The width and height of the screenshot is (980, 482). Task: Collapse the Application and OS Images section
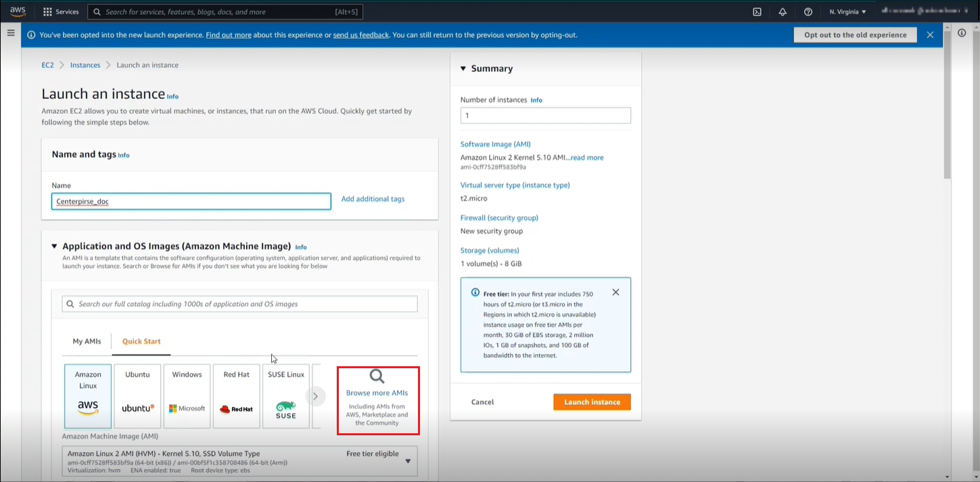point(55,246)
